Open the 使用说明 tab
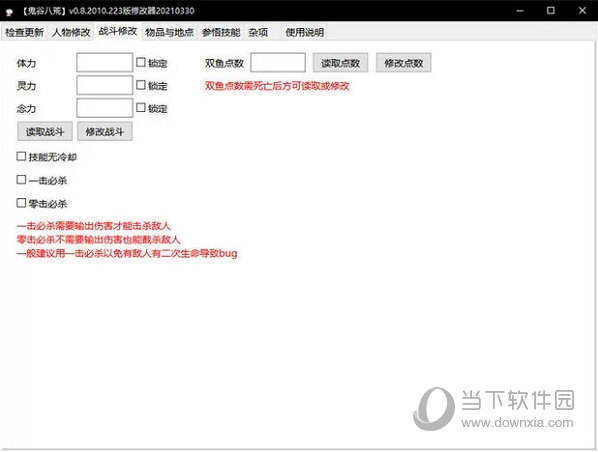The width and height of the screenshot is (598, 452). [304, 32]
